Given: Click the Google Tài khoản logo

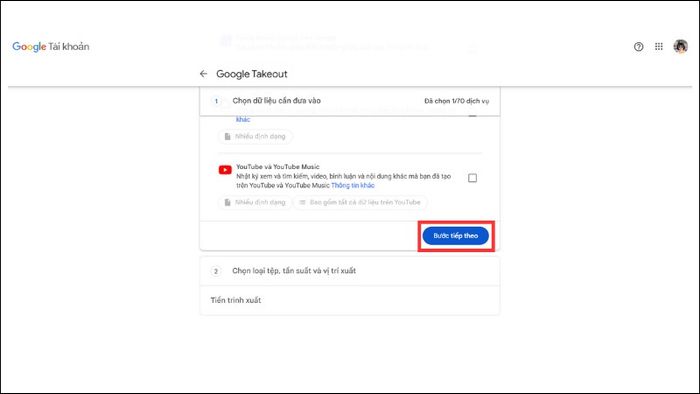Looking at the screenshot, I should coord(50,46).
